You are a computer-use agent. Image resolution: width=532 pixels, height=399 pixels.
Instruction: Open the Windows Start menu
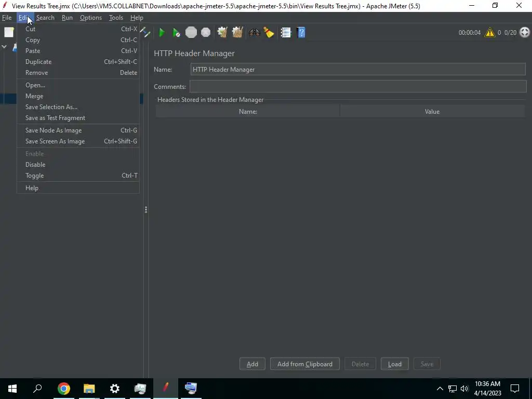(x=12, y=389)
